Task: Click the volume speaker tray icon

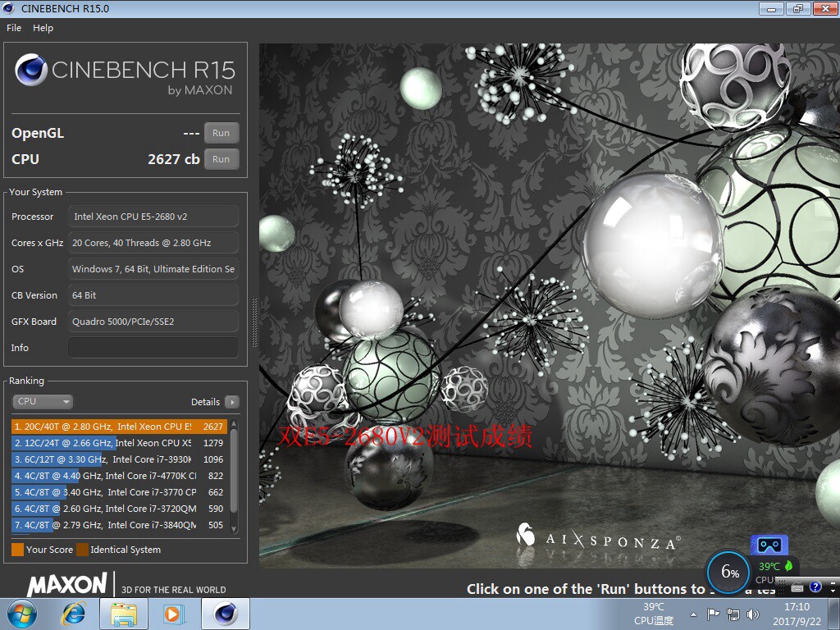Action: (x=753, y=614)
